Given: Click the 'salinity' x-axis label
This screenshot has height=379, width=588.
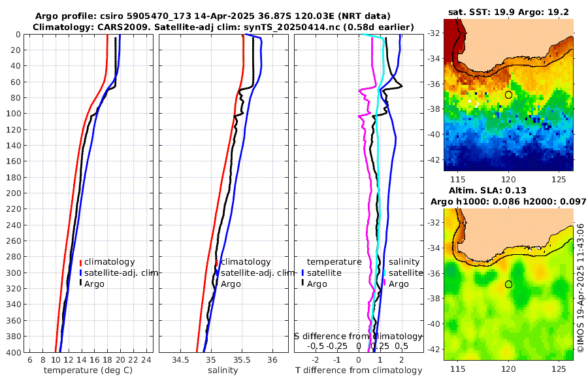Looking at the screenshot, I should 223,370.
